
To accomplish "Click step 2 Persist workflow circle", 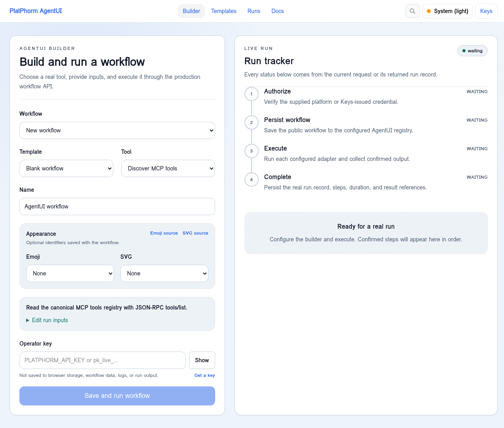I will click(x=252, y=122).
